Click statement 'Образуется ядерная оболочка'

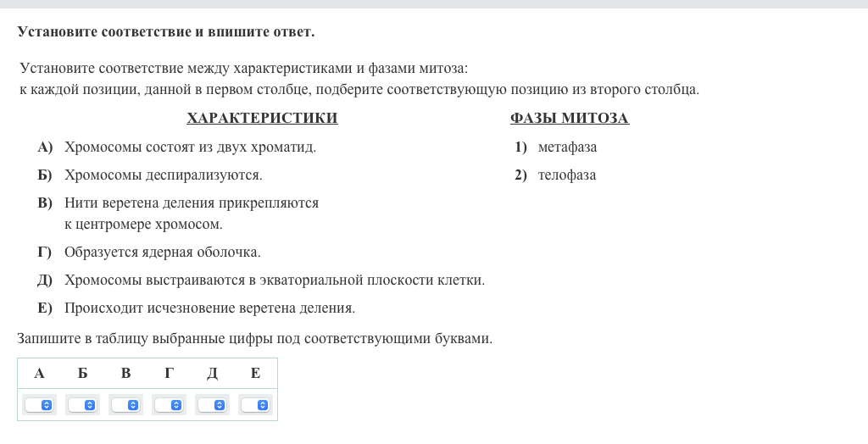162,253
